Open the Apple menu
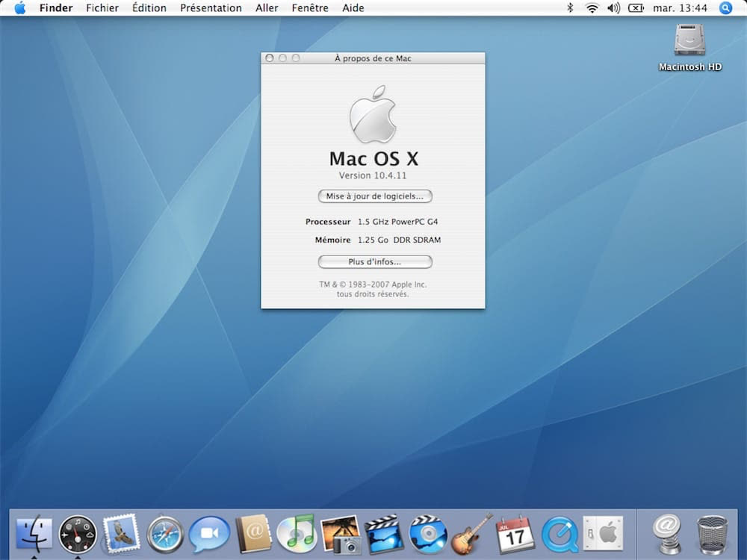Image resolution: width=747 pixels, height=560 pixels. tap(19, 8)
